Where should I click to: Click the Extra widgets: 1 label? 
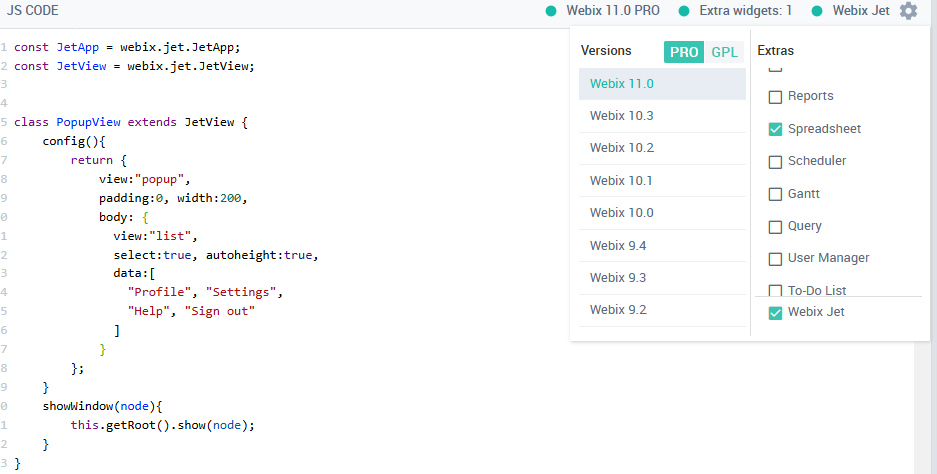745,11
